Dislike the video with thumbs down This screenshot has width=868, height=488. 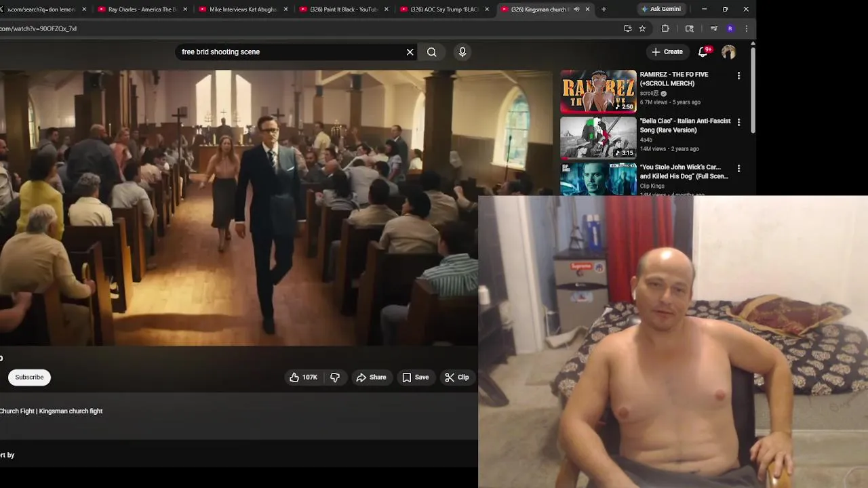pyautogui.click(x=335, y=378)
